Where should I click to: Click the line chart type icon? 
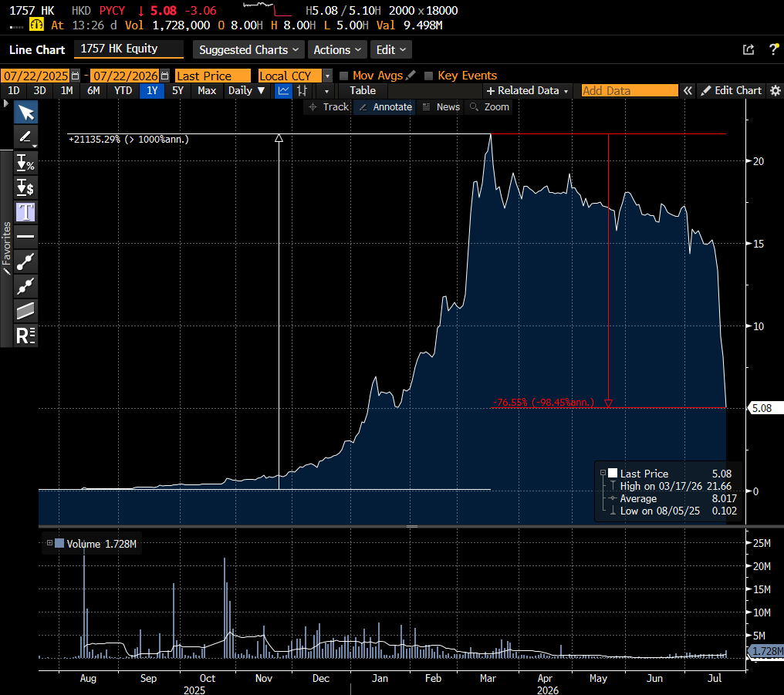pos(283,90)
